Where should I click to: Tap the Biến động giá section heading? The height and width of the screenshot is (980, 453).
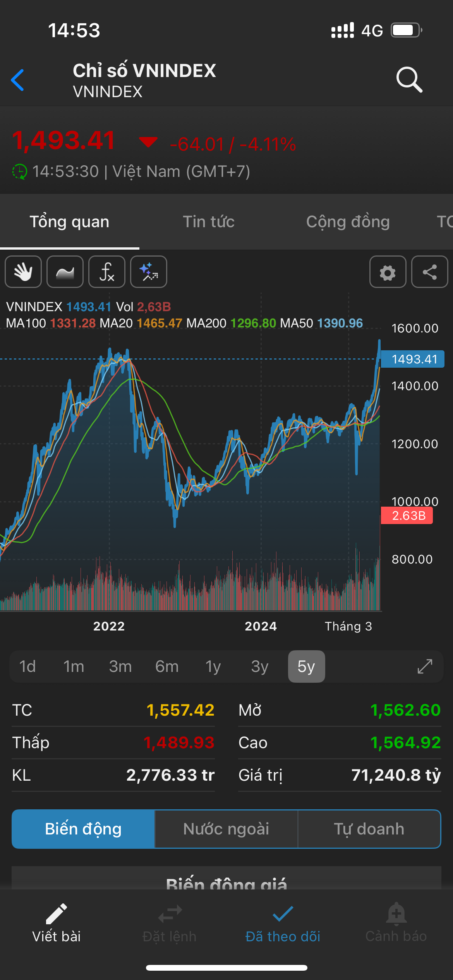pos(226,883)
